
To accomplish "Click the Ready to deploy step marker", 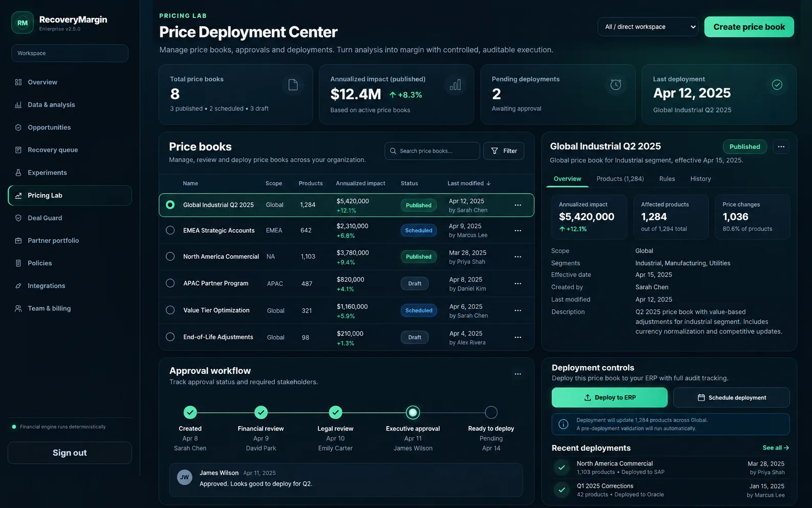I will (491, 412).
